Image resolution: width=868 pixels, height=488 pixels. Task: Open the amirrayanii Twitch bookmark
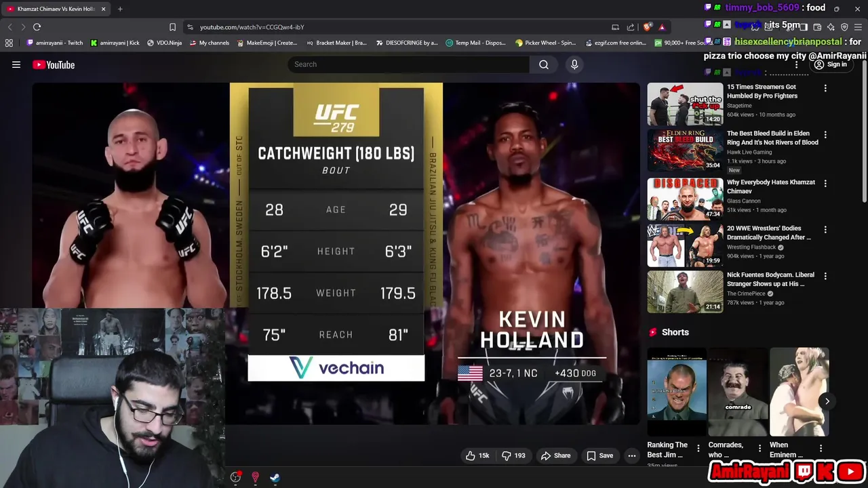tap(55, 43)
